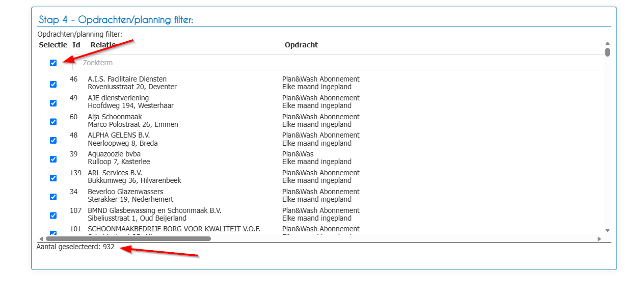Click the vertical scrollbar thumb
The image size is (644, 295).
pos(607,52)
